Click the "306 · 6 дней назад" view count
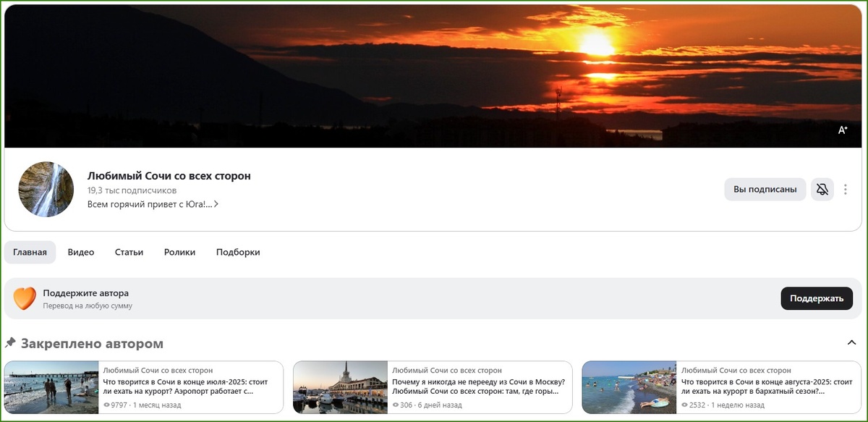This screenshot has height=422, width=868. [x=427, y=405]
